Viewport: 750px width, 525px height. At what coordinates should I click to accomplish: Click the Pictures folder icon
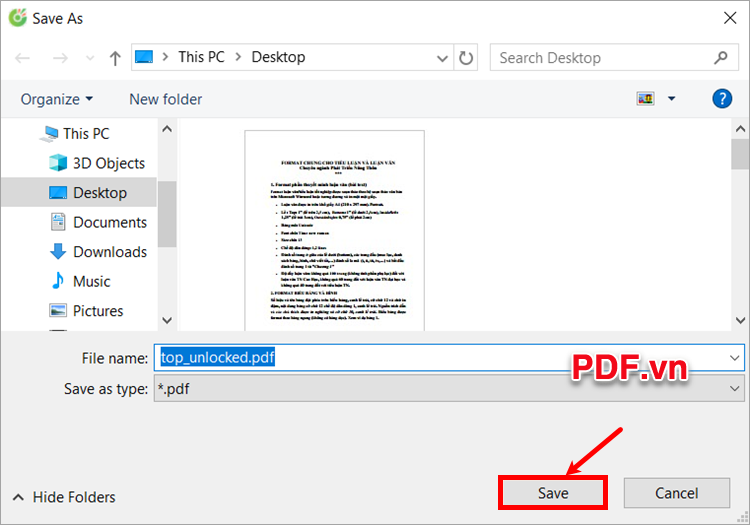tap(58, 310)
